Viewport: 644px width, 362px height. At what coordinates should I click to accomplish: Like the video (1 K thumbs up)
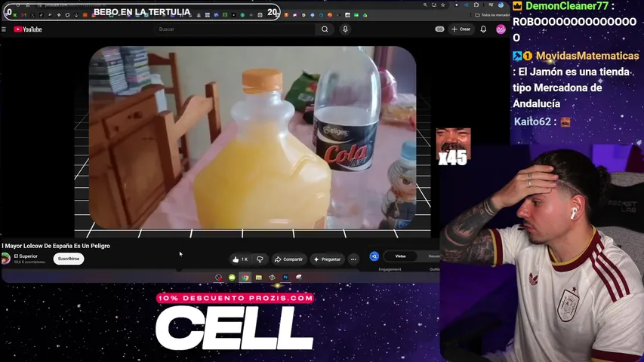tap(240, 259)
